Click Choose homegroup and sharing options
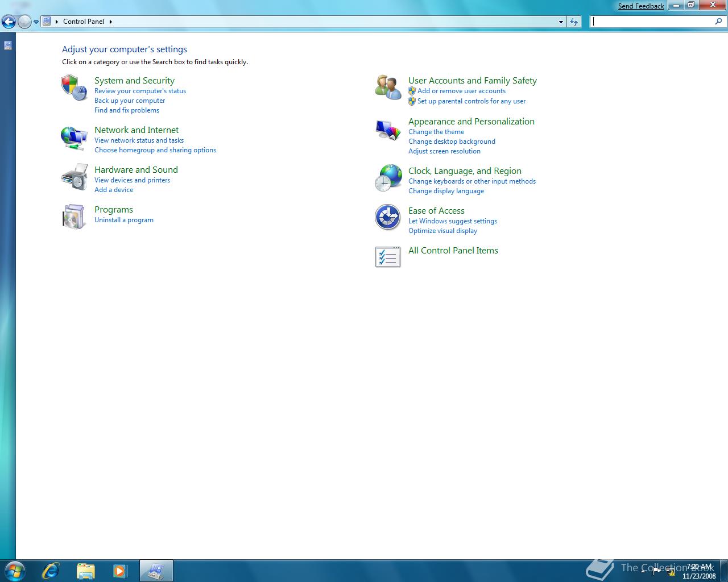728x582 pixels. pos(155,150)
